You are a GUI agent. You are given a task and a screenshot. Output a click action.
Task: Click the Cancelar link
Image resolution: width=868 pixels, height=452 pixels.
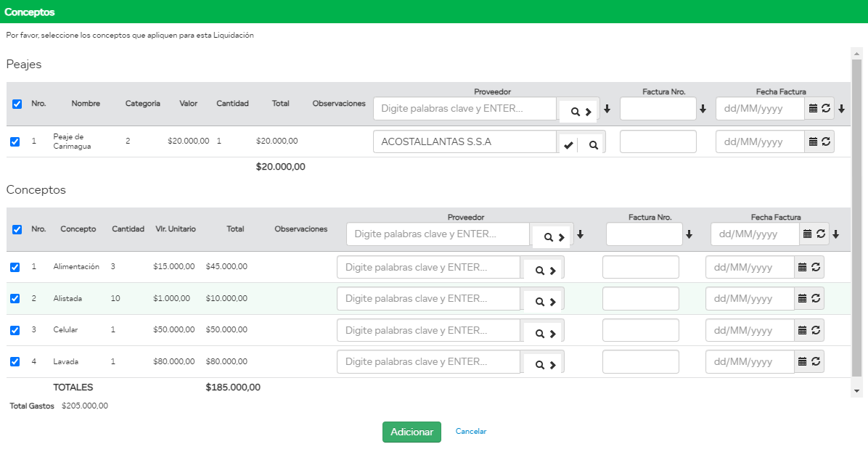pyautogui.click(x=471, y=431)
